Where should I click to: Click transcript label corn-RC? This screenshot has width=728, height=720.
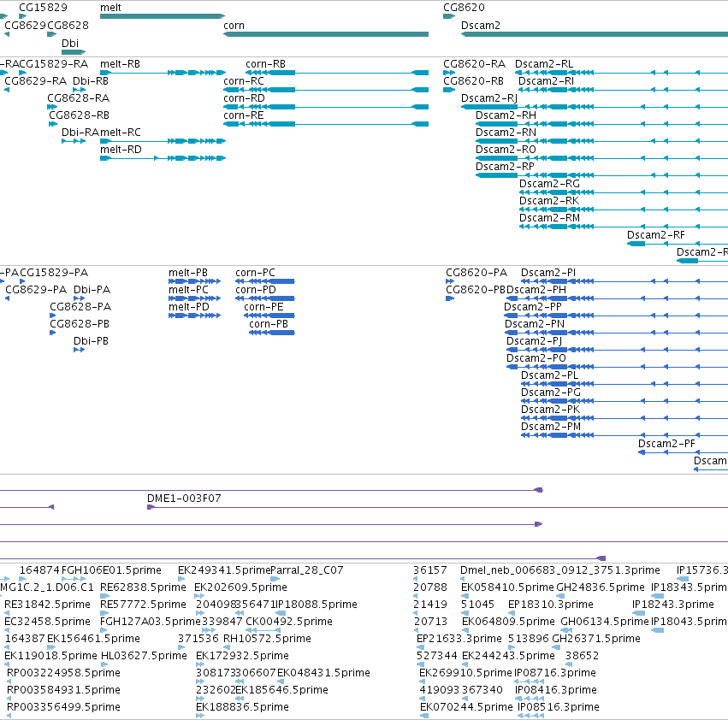244,81
